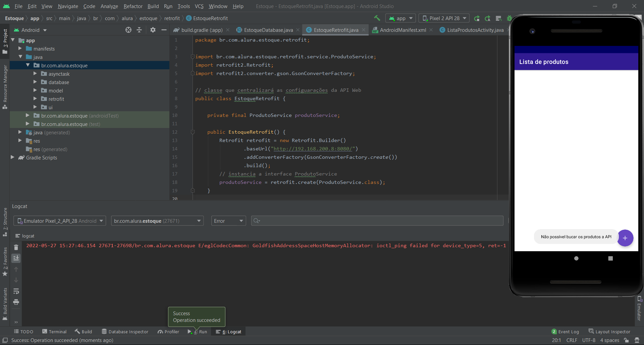644x345 pixels.
Task: Open the VCS menu
Action: click(199, 6)
